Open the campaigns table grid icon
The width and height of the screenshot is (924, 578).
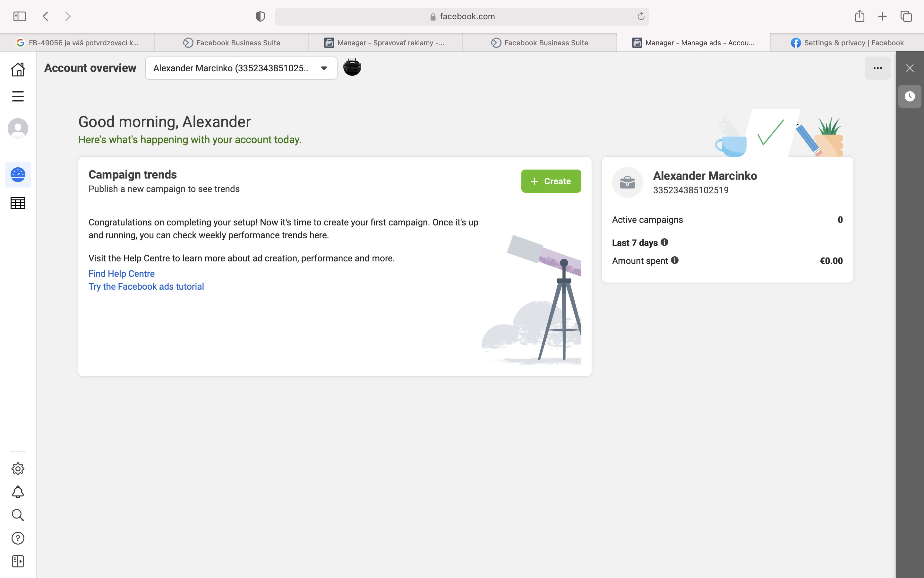pos(18,203)
